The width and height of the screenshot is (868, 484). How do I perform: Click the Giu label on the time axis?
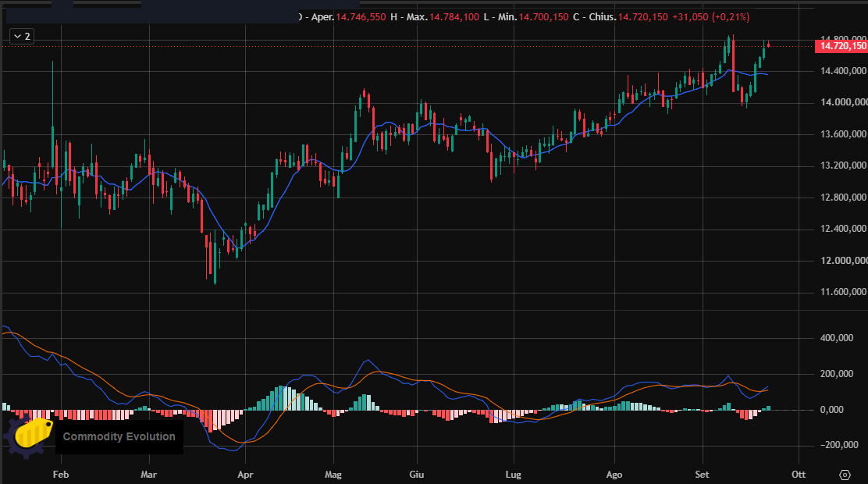tap(416, 475)
